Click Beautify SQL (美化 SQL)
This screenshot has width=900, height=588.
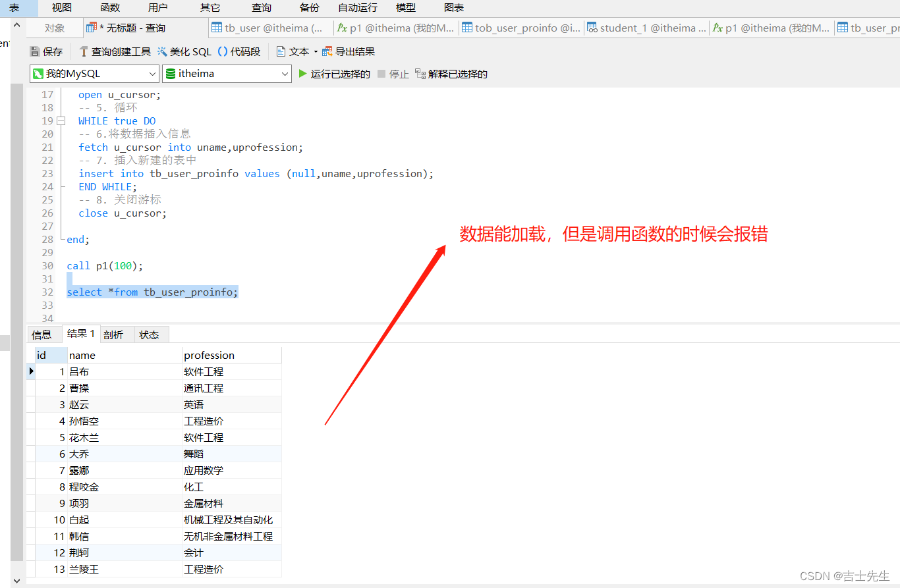pos(184,51)
